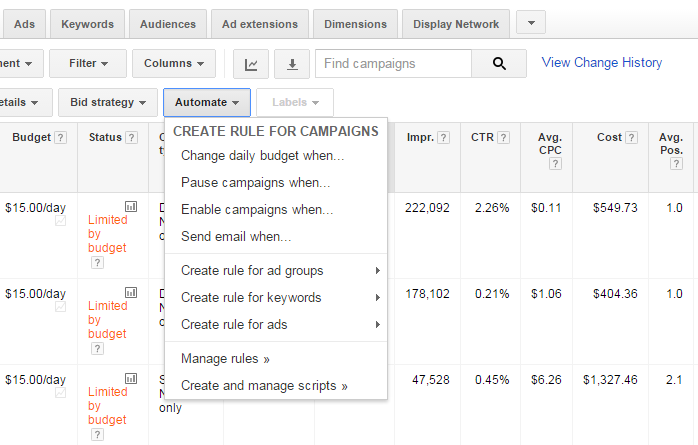
Task: Click the 178,102 impressions cell
Action: [427, 294]
